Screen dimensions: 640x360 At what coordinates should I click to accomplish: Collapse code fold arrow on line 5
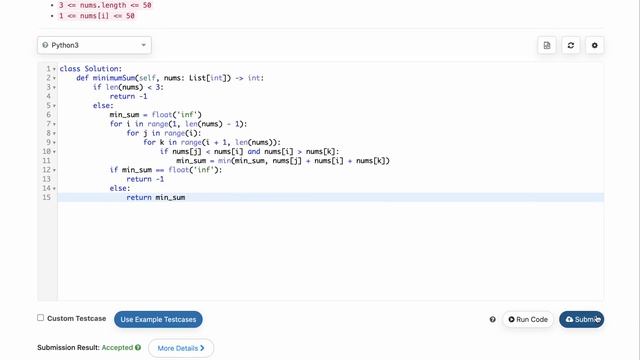54,106
